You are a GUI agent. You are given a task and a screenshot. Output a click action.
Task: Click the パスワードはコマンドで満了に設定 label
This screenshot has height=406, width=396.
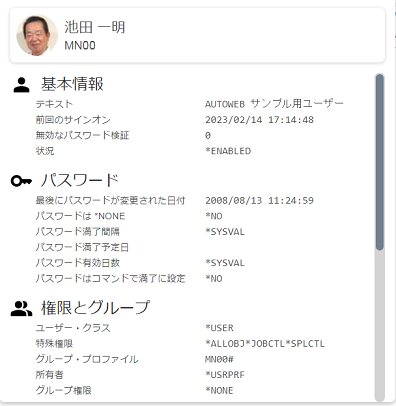tap(110, 278)
